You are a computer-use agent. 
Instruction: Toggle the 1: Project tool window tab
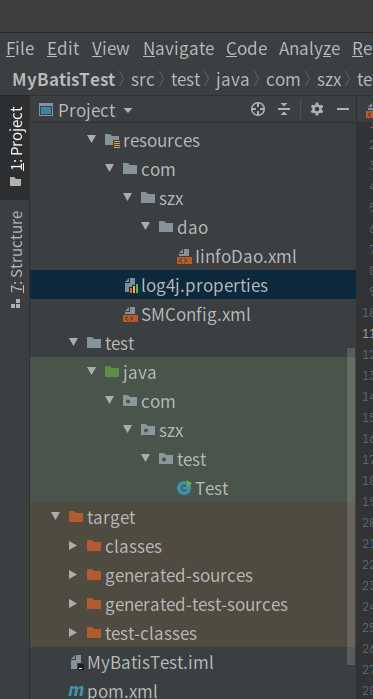coord(16,146)
